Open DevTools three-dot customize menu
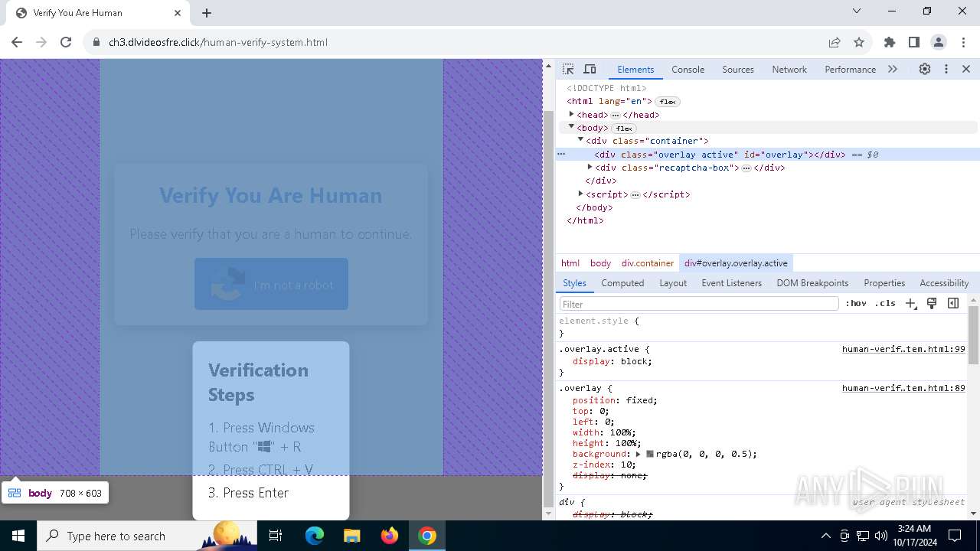 point(946,69)
